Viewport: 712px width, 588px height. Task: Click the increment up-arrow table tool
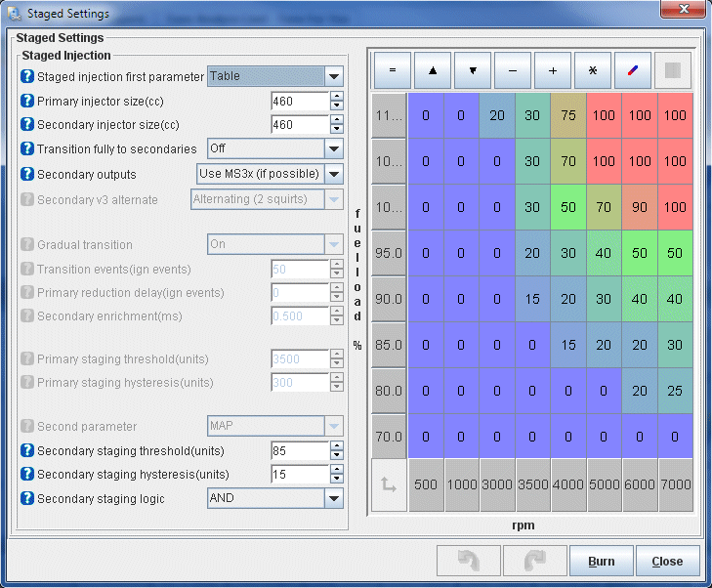point(432,70)
